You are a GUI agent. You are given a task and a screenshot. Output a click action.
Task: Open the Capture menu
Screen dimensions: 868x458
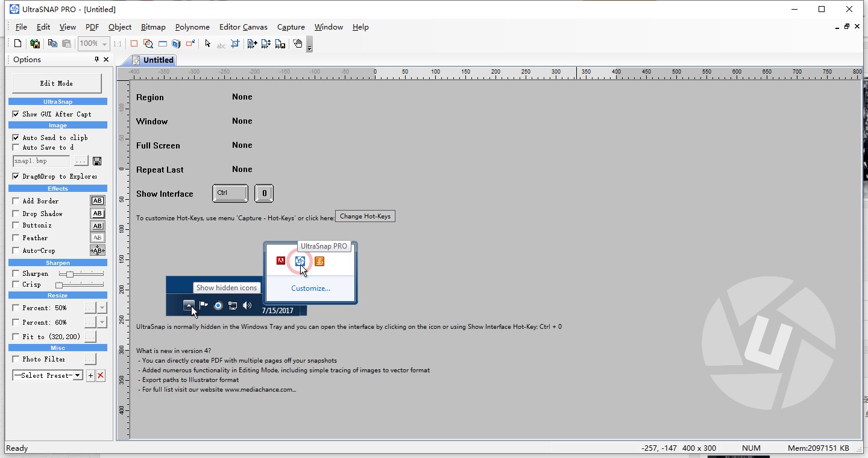coord(291,27)
